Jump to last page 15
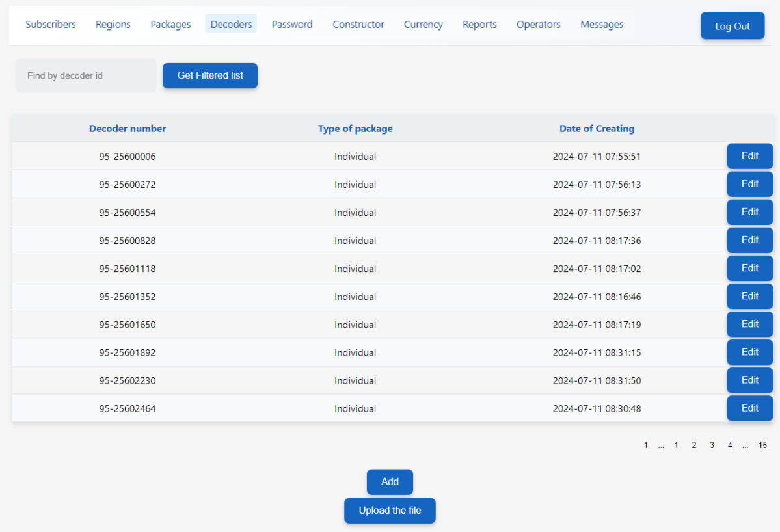 click(x=762, y=446)
